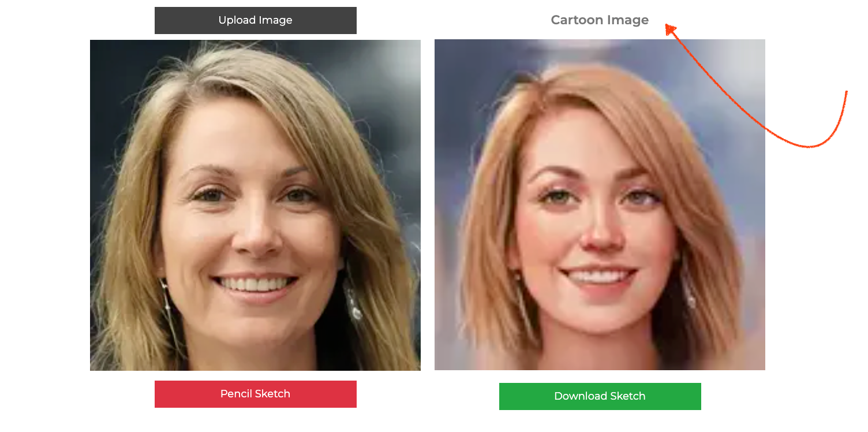
Task: Download the result with Download Sketch
Action: (x=600, y=396)
